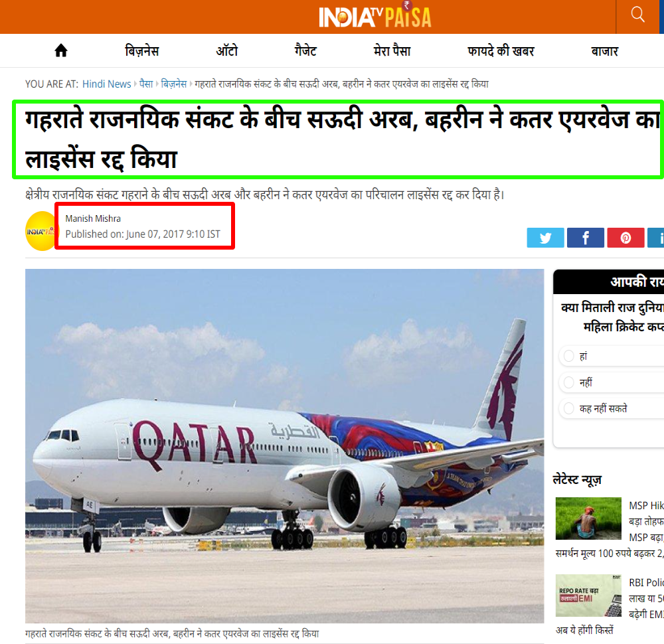Go to home via house icon
664x644 pixels.
tap(61, 51)
